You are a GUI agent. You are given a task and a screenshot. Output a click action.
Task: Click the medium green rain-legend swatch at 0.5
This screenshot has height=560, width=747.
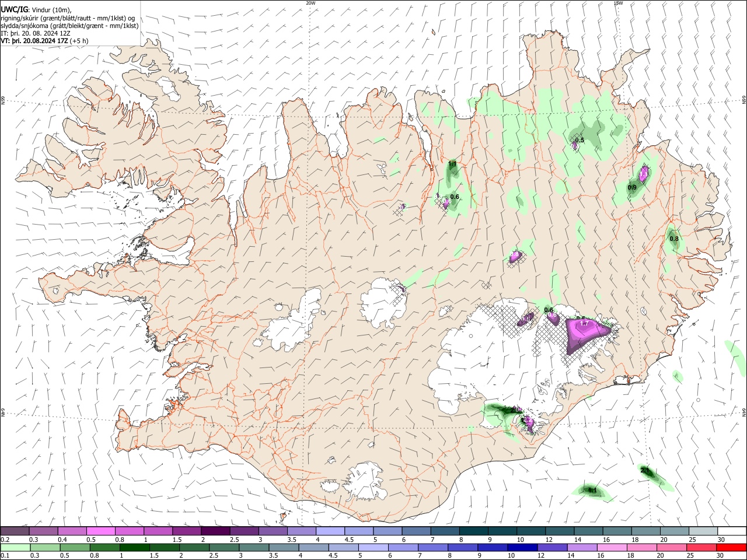pyautogui.click(x=75, y=547)
